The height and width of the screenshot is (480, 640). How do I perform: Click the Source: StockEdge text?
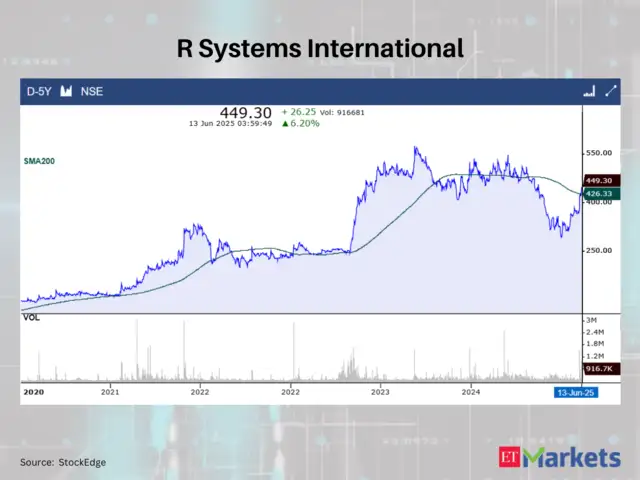click(63, 462)
